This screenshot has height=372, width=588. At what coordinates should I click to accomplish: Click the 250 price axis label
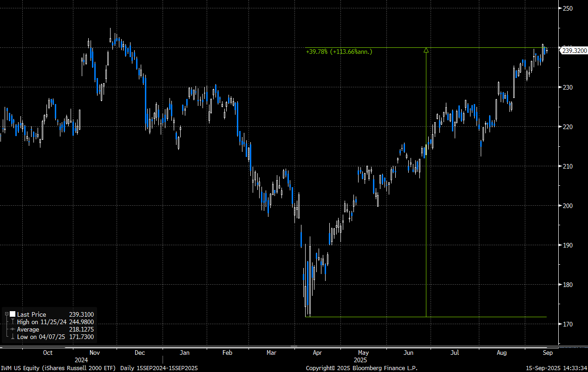click(x=567, y=8)
